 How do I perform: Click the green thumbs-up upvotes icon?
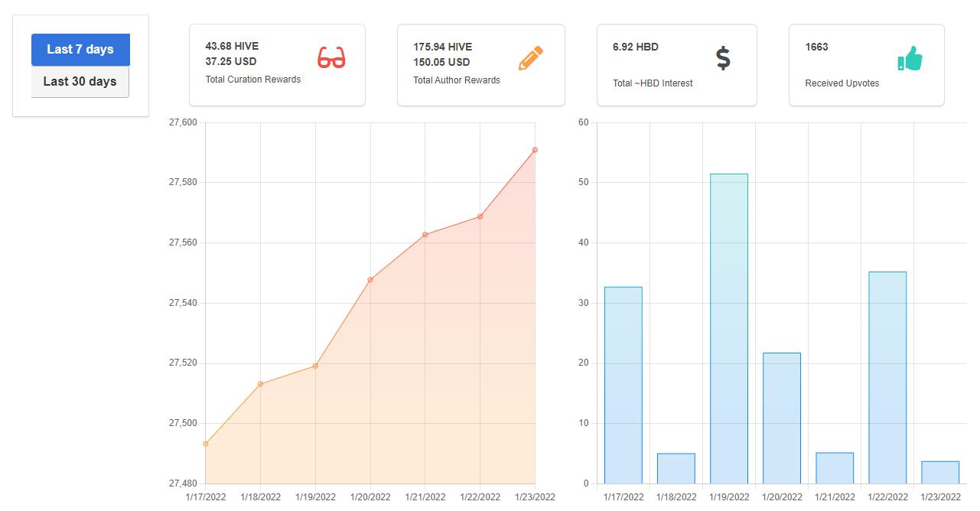pyautogui.click(x=910, y=58)
